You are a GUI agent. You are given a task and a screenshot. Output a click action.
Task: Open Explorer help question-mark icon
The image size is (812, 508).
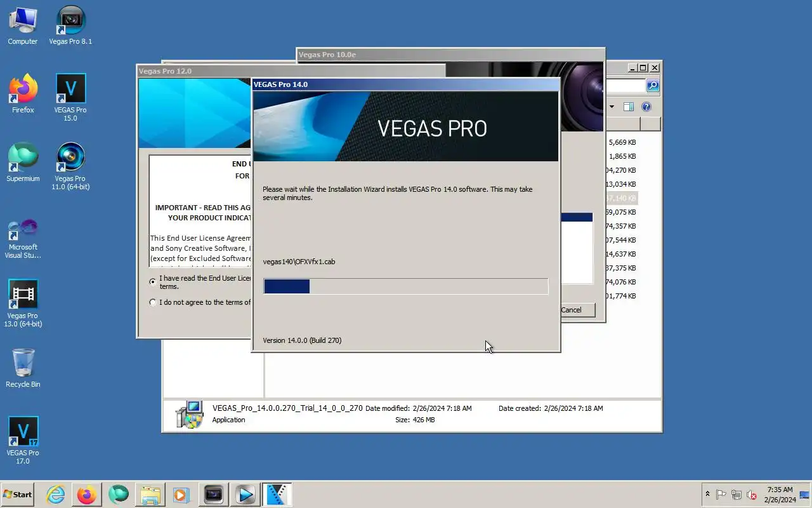(646, 107)
